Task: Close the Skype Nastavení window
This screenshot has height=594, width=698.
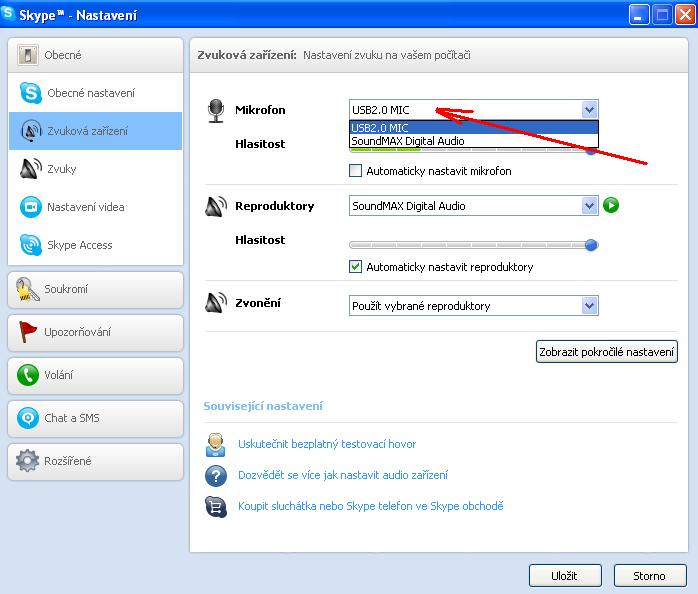Action: click(x=685, y=15)
